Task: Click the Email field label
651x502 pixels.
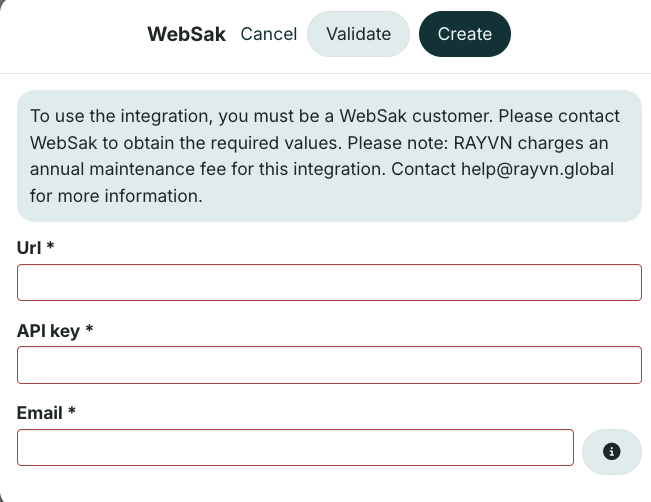Action: [x=40, y=412]
